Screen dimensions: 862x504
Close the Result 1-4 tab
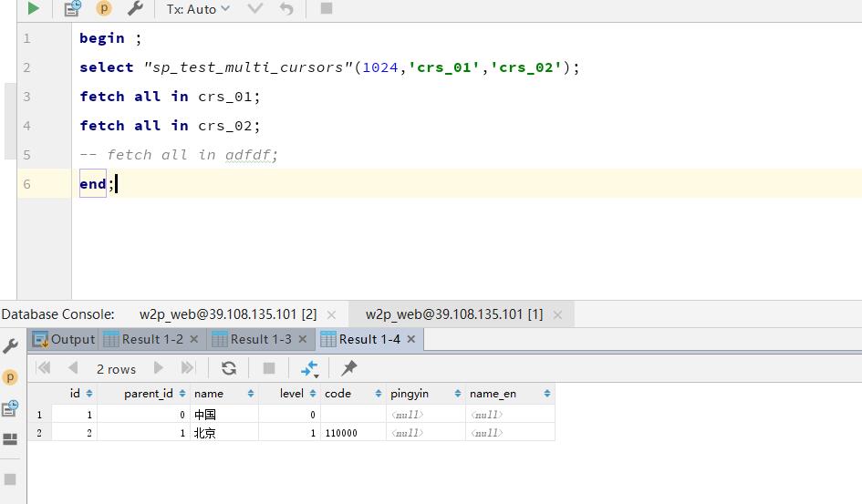click(x=410, y=339)
